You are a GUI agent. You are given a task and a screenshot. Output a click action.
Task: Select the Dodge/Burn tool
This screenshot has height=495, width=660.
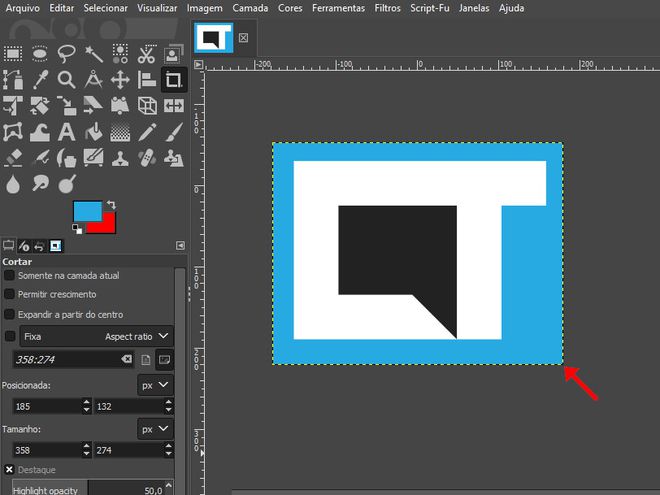pyautogui.click(x=67, y=184)
